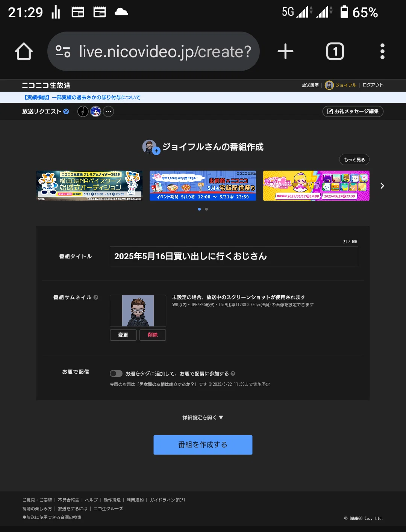This screenshot has width=406, height=532.
Task: Tap the browser home icon
Action: (x=24, y=51)
